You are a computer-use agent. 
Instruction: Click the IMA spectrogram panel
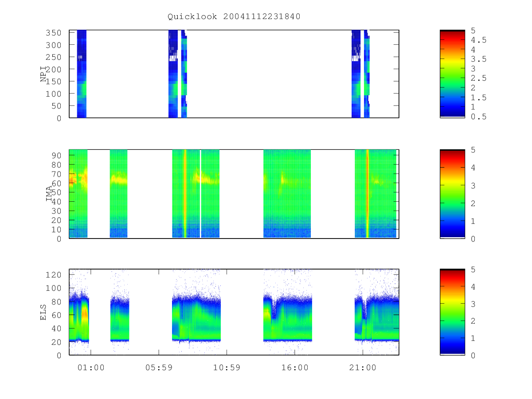click(234, 194)
